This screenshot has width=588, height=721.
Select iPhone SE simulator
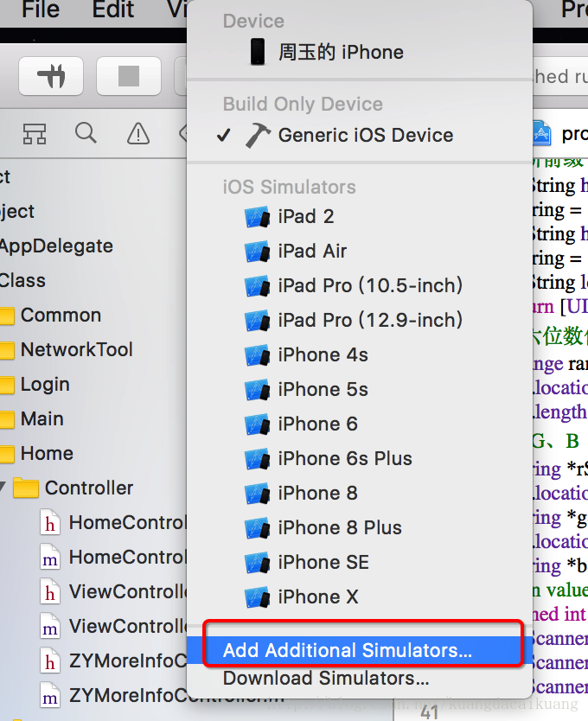(x=360, y=562)
